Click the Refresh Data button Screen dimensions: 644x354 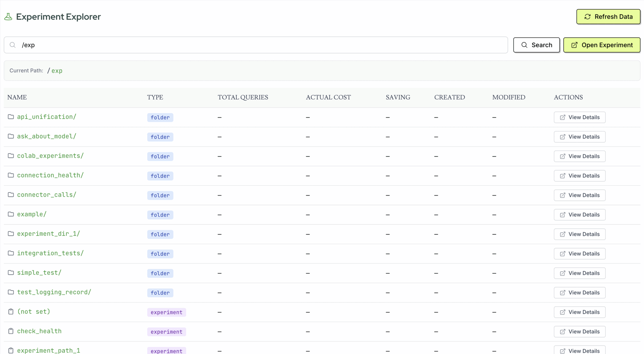tap(608, 17)
